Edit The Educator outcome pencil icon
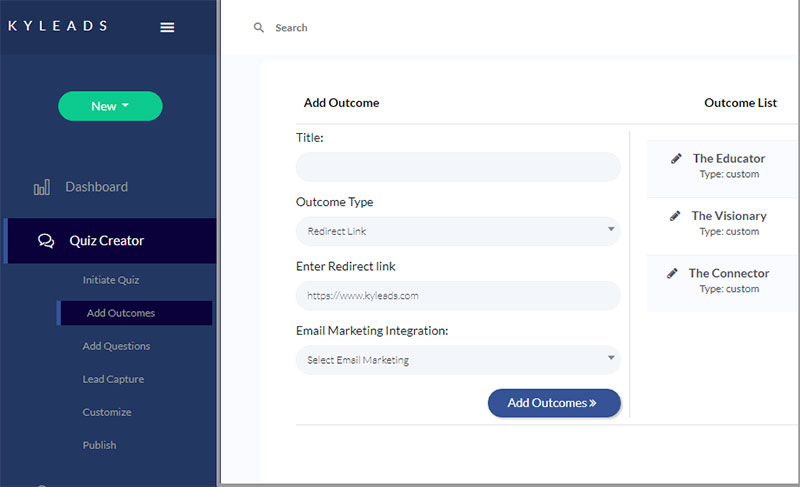The height and width of the screenshot is (487, 800). 676,159
